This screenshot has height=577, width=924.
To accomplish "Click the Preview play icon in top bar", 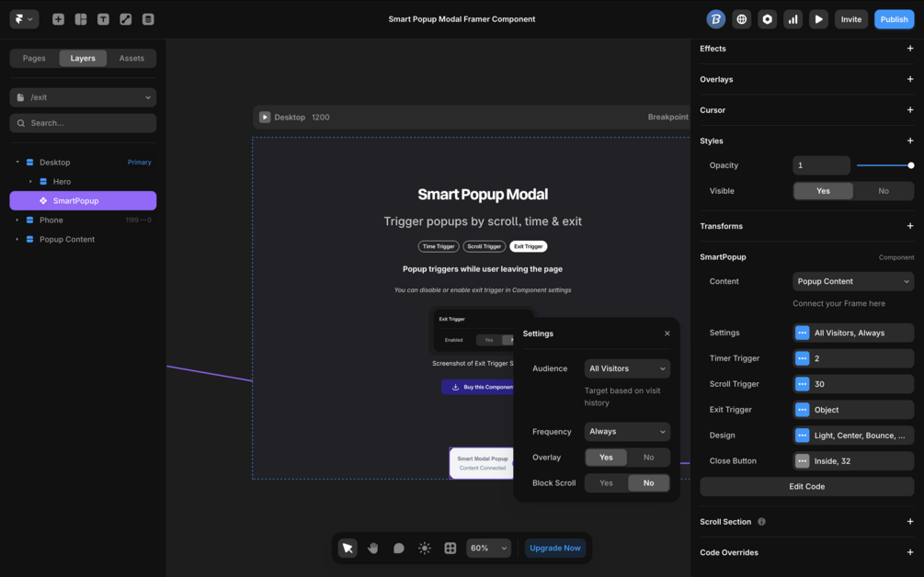I will (818, 19).
